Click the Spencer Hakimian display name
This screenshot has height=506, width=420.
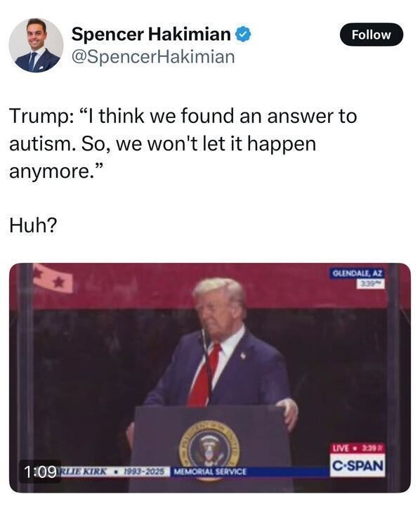151,34
